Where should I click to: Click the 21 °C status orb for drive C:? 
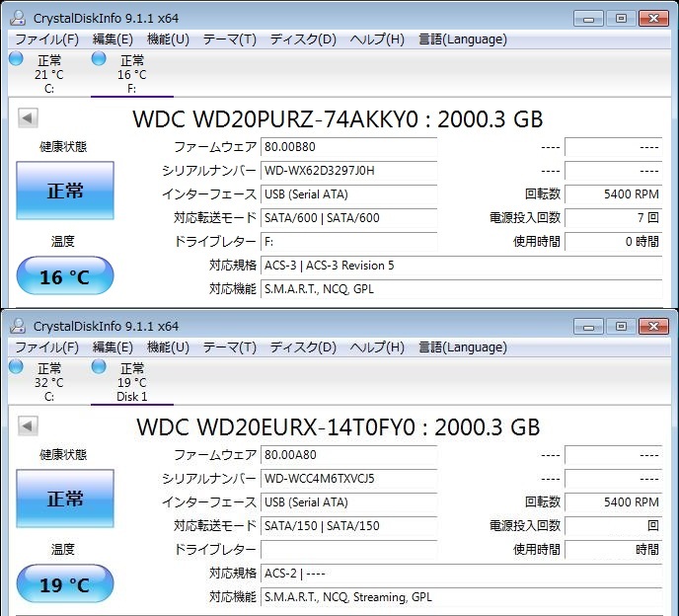[x=16, y=59]
